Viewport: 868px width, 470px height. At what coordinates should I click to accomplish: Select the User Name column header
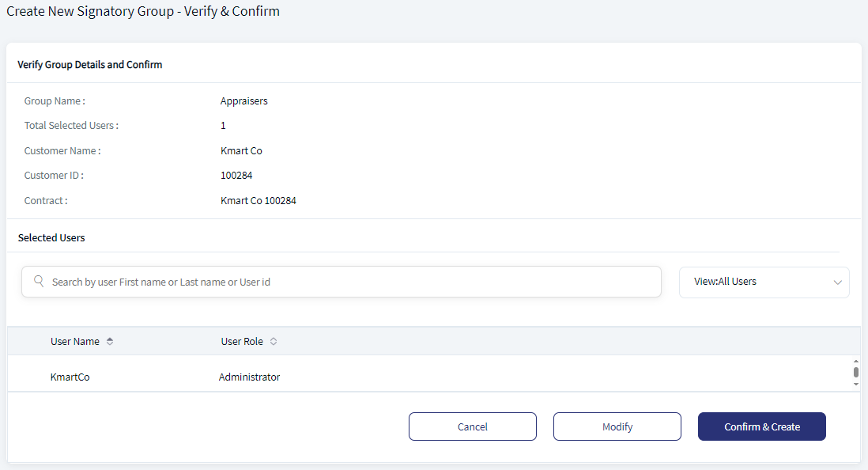tap(75, 341)
